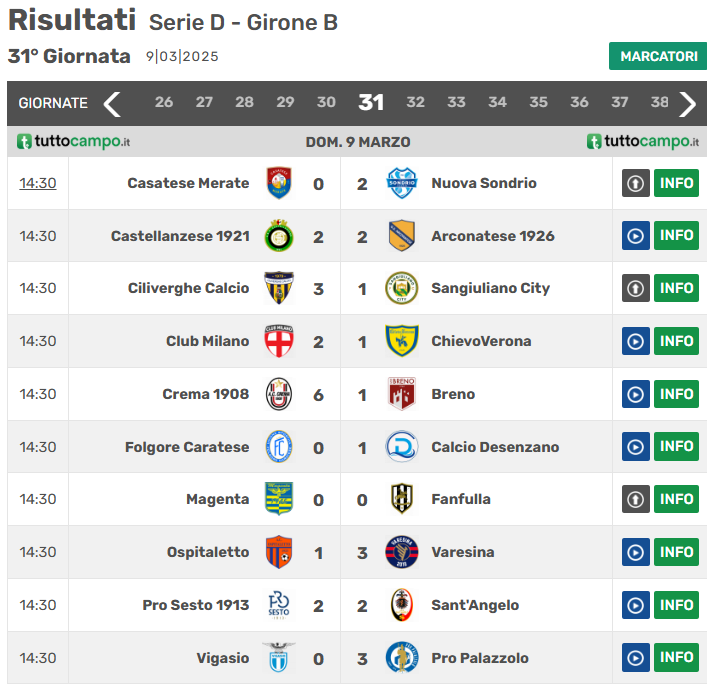
Task: Play video for Crema 1908 vs Breno
Action: click(636, 394)
